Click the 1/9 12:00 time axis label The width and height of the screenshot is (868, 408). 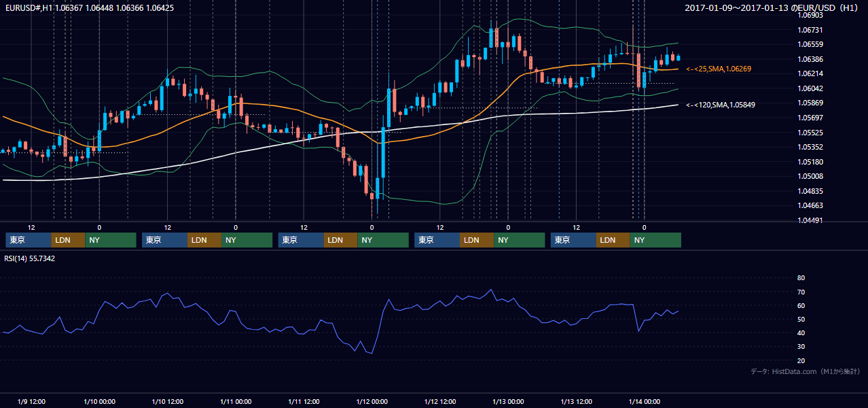[31, 401]
